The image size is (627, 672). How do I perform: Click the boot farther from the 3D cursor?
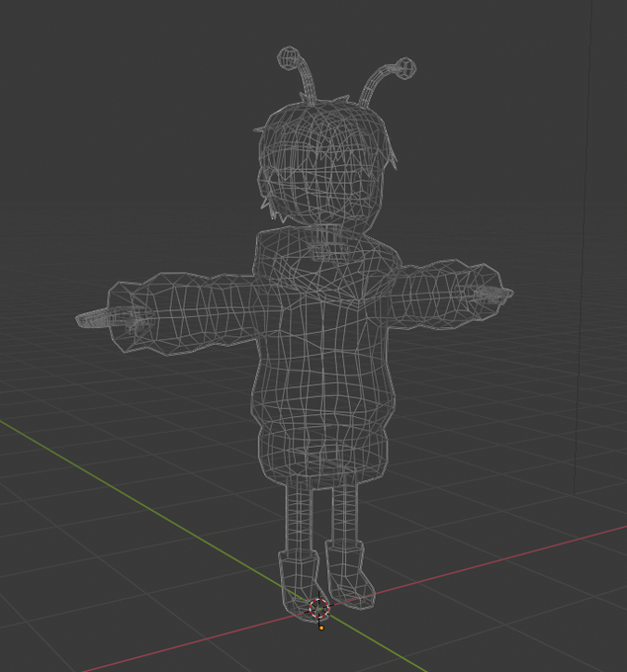(350, 574)
